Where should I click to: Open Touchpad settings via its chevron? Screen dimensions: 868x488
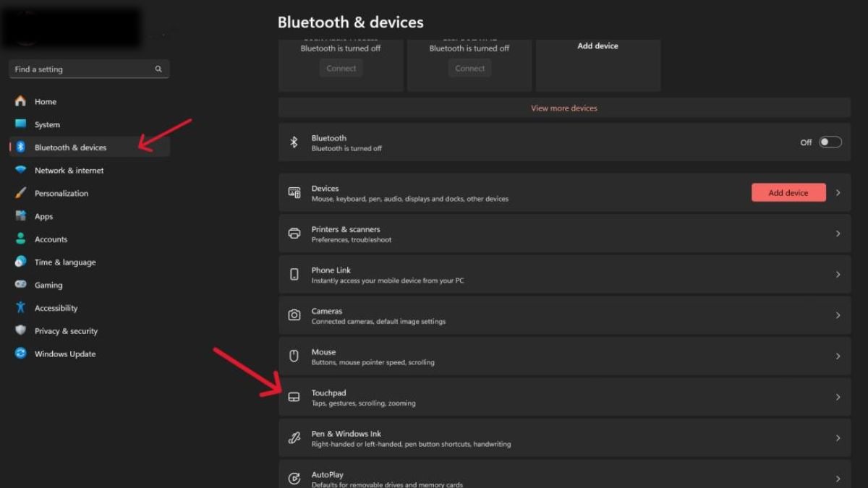[838, 397]
